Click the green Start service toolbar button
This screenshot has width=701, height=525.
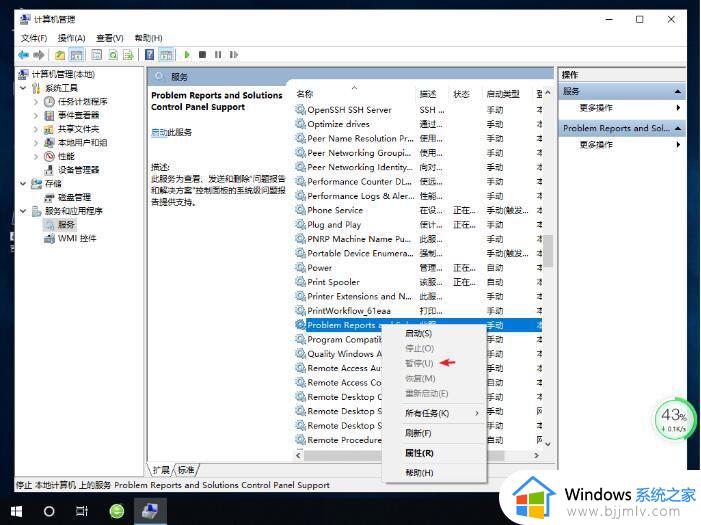[187, 55]
